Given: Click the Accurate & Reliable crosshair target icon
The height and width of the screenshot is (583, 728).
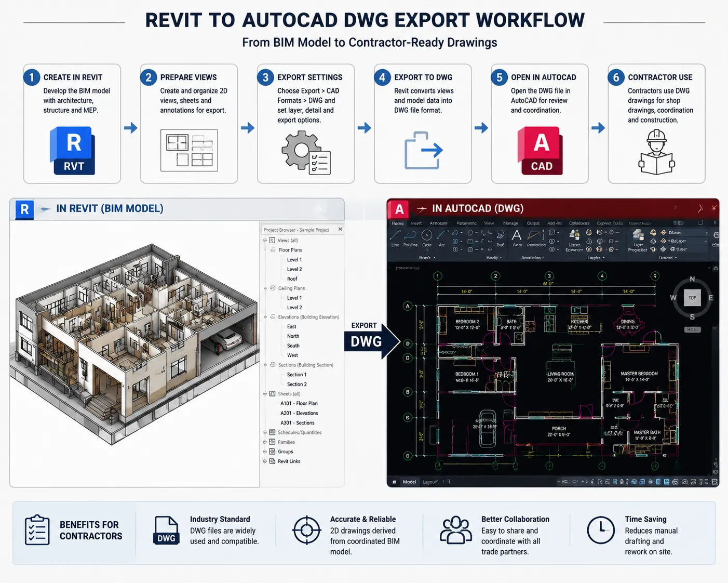Looking at the screenshot, I should pos(307,531).
